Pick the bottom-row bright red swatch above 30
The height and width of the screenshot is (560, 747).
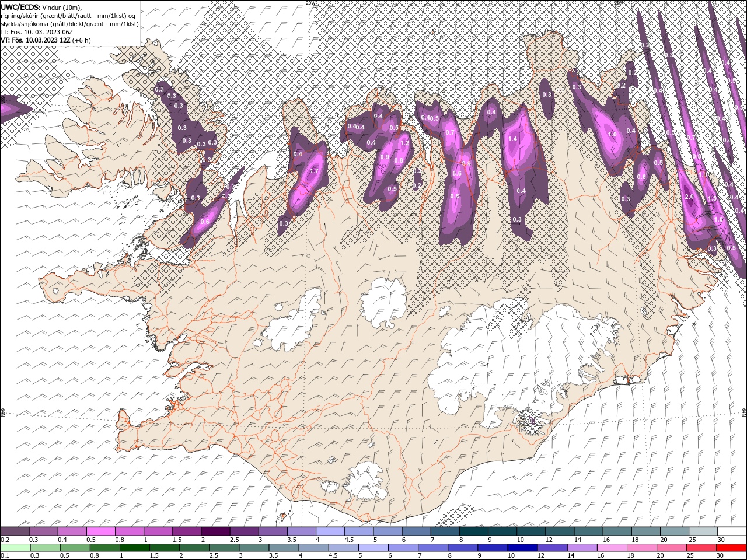point(732,548)
